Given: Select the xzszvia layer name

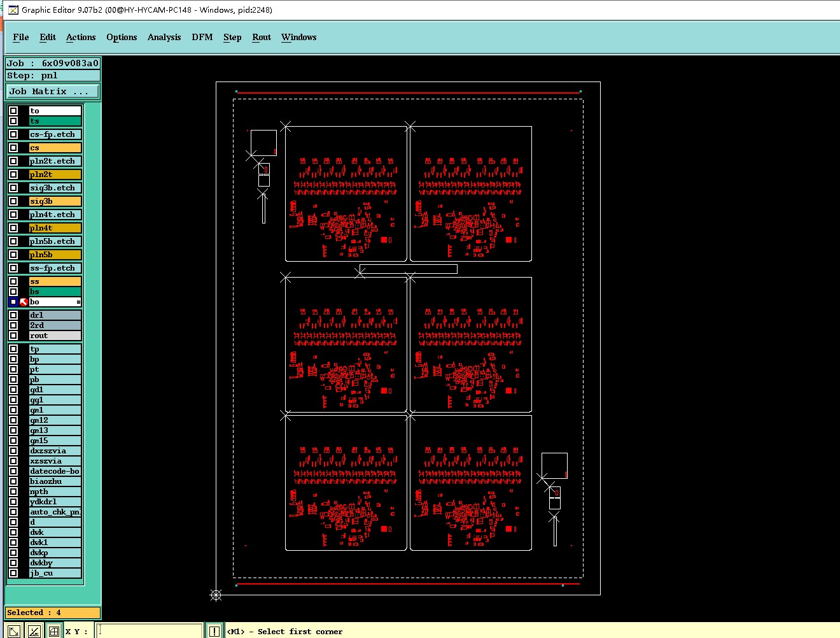Looking at the screenshot, I should point(55,461).
